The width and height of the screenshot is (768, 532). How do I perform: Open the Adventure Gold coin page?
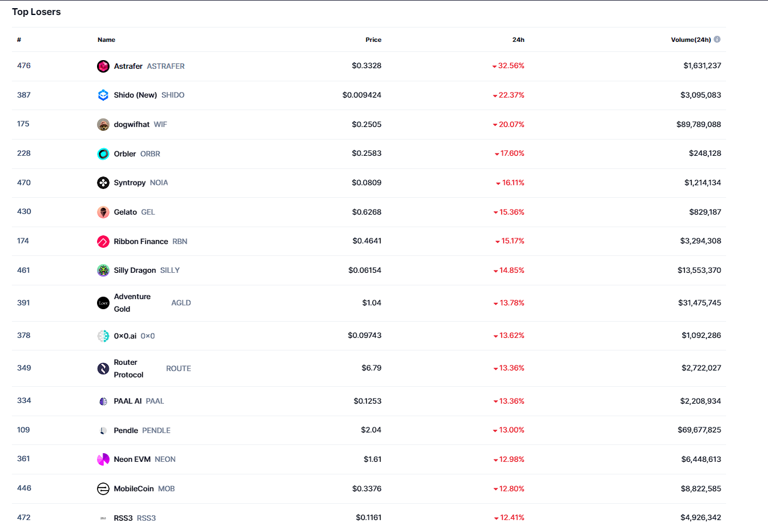pyautogui.click(x=132, y=303)
